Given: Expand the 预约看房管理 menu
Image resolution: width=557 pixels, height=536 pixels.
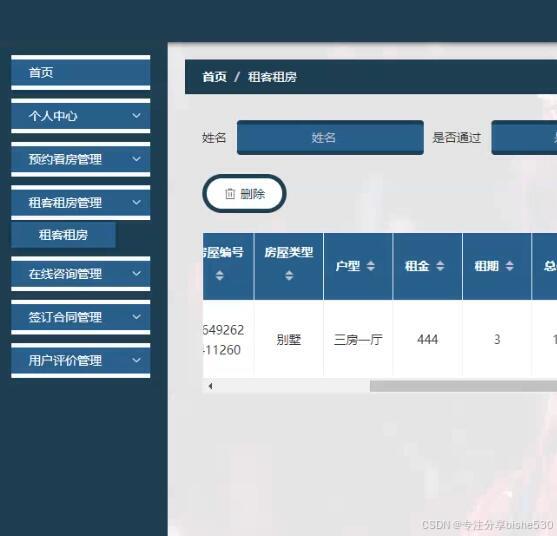Looking at the screenshot, I should click(81, 159).
